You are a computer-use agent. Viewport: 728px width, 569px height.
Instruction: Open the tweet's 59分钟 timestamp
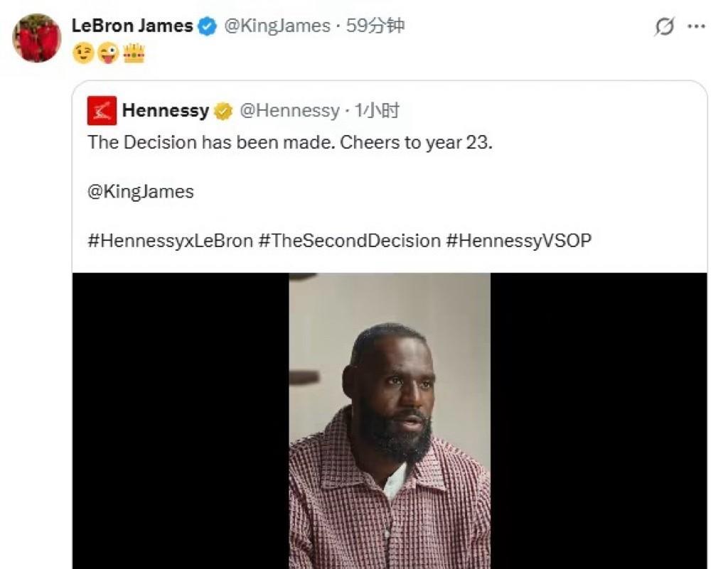point(375,26)
